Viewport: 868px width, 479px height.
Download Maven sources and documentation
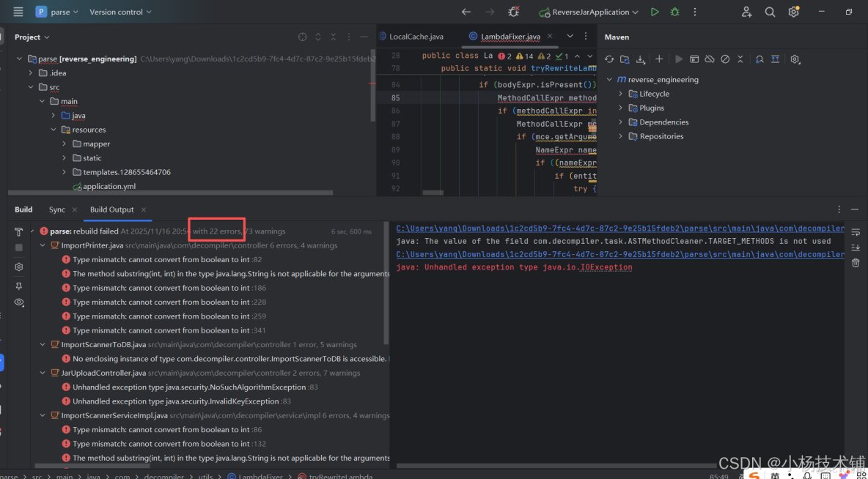click(x=639, y=59)
